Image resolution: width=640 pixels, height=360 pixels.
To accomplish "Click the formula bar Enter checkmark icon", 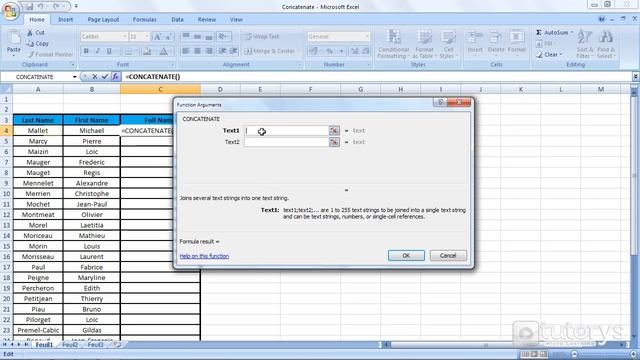I will click(105, 76).
